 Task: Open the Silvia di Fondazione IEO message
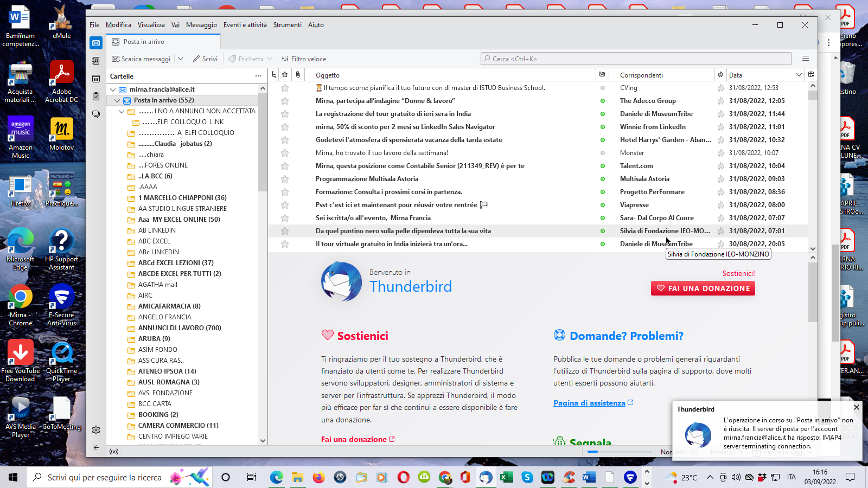(538, 231)
